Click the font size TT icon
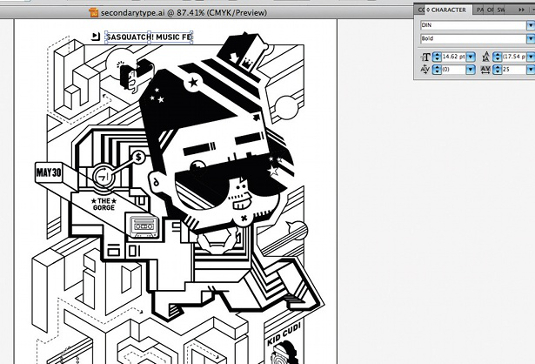This screenshot has height=364, width=535. [425, 57]
